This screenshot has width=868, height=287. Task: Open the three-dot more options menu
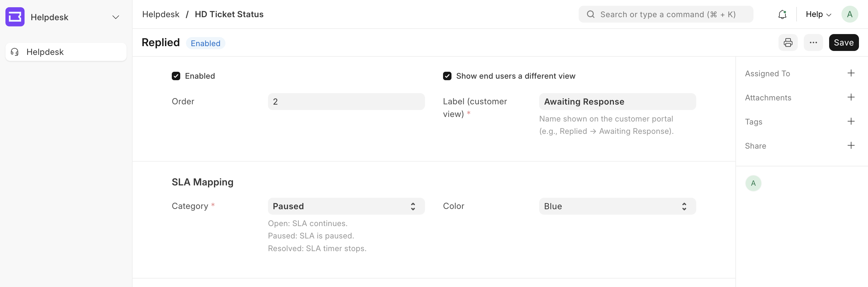(x=813, y=43)
